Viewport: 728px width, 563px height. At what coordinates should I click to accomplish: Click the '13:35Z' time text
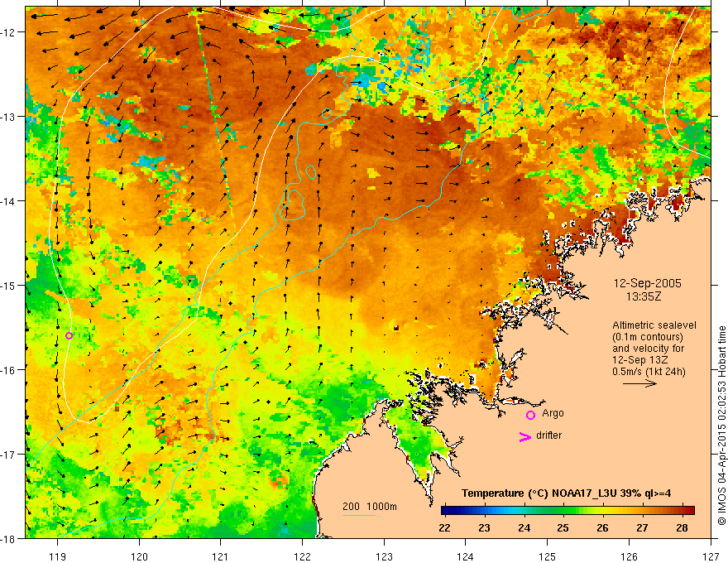coord(644,296)
